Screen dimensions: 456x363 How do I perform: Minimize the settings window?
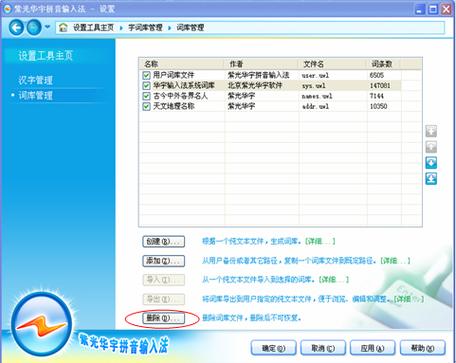pos(420,9)
